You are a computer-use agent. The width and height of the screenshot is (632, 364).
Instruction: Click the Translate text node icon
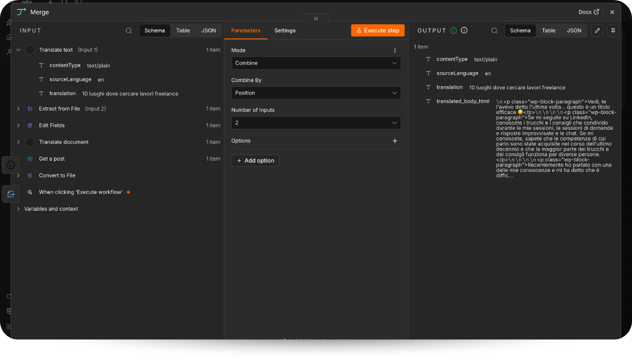point(30,50)
